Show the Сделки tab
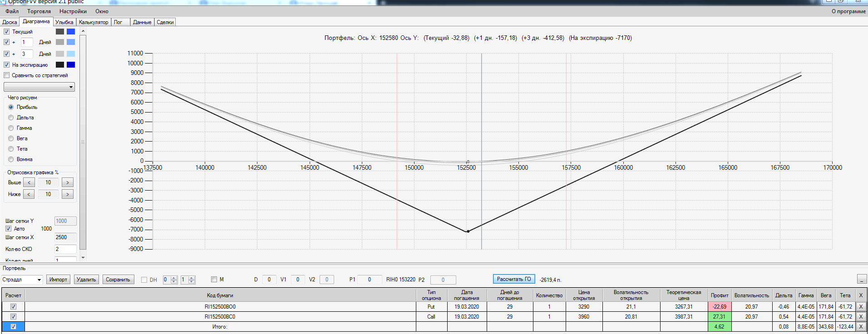 pyautogui.click(x=165, y=22)
